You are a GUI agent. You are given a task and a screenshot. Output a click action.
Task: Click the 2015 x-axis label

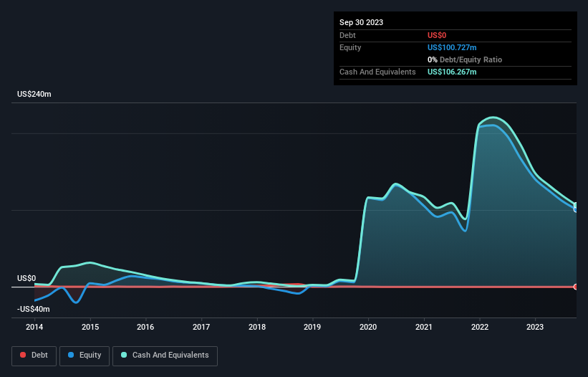pos(90,327)
